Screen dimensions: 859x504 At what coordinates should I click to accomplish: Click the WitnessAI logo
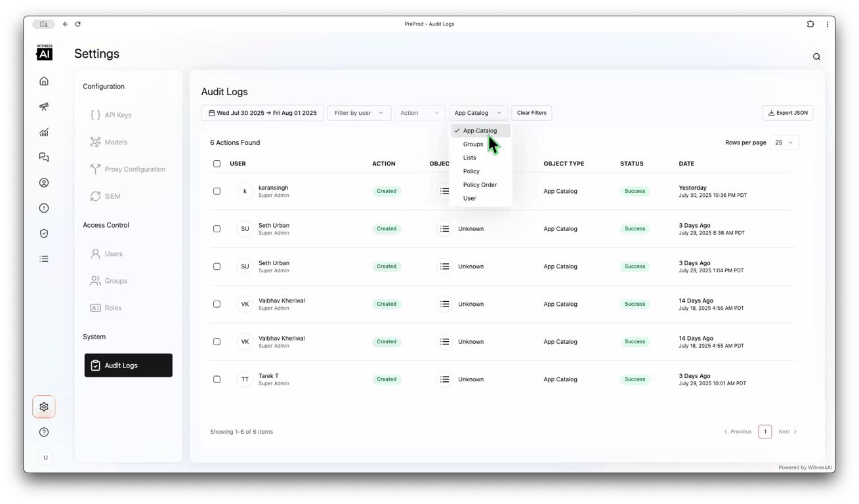point(45,52)
